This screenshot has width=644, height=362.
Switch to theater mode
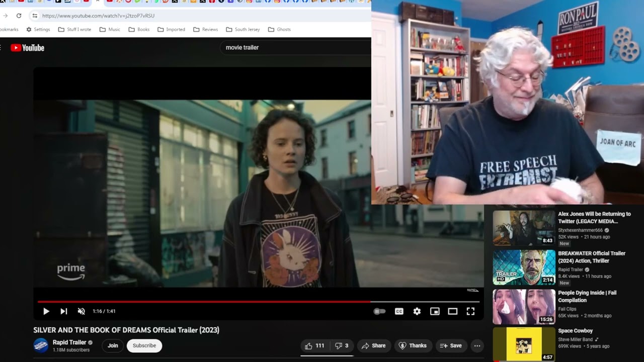pos(453,311)
